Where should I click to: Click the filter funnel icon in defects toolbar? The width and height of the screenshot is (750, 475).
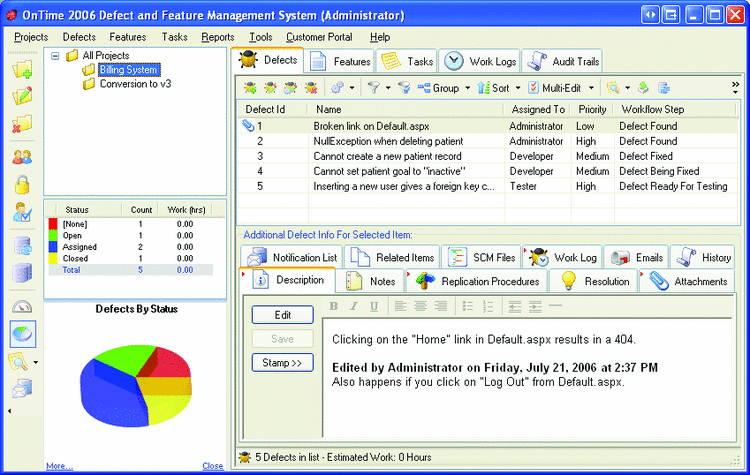pyautogui.click(x=374, y=88)
